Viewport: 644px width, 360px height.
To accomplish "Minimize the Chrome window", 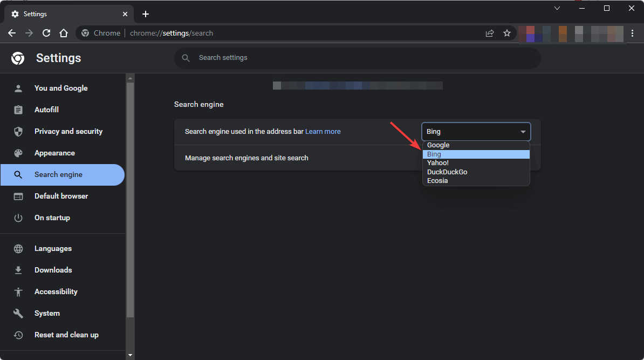I will click(x=582, y=8).
